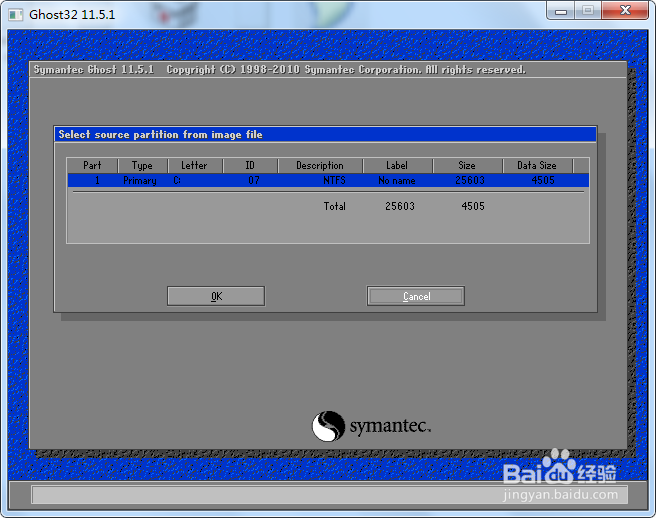Click the Symantec logo
Image resolution: width=656 pixels, height=518 pixels.
(x=371, y=426)
